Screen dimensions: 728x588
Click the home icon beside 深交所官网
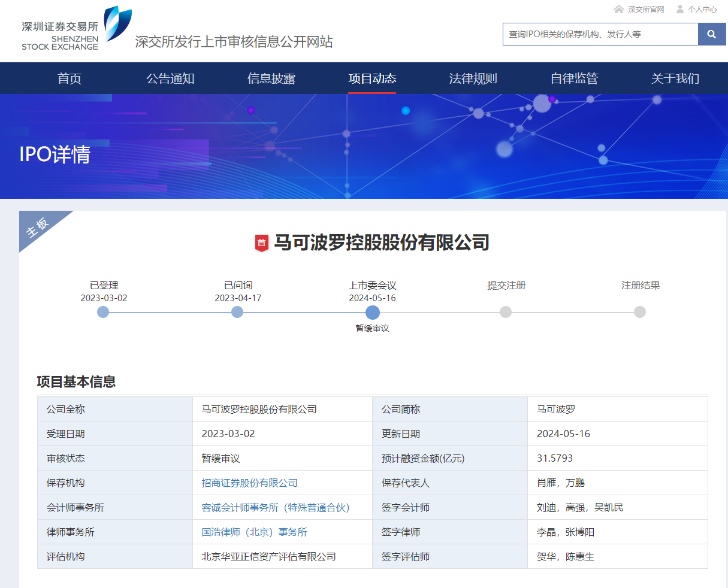pos(619,9)
